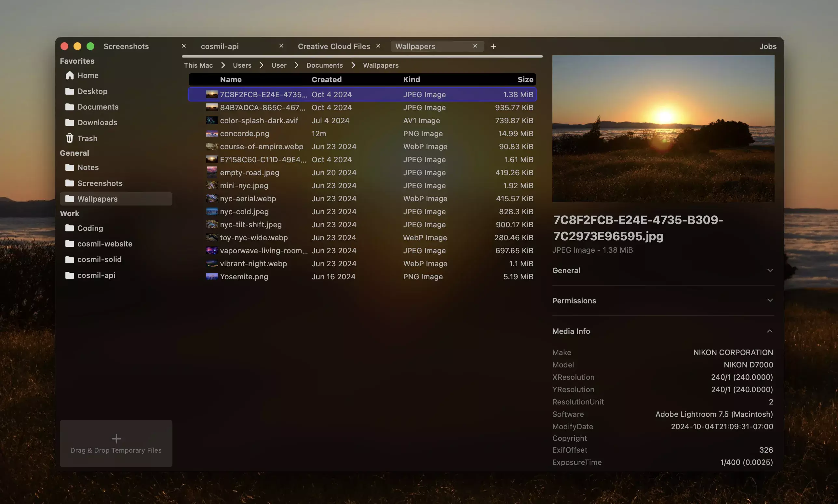Close the cosmil-api tab

coord(281,46)
